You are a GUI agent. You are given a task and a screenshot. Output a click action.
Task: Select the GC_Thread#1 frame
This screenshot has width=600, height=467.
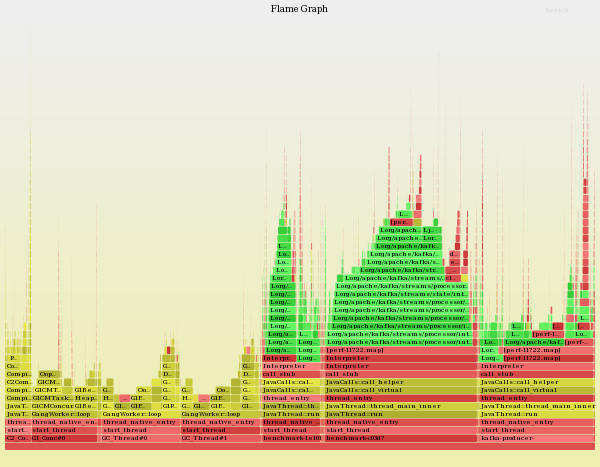[x=220, y=438]
